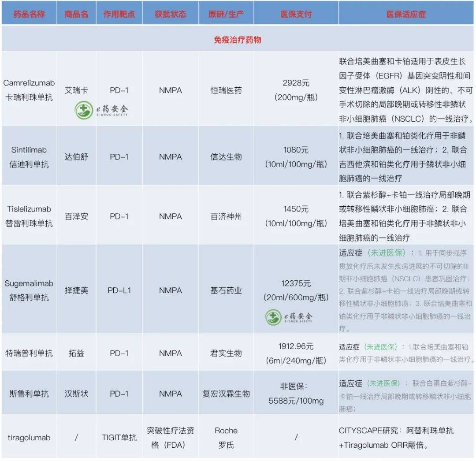Click the 突破性疗法资格（FDA）status cell
The image size is (476, 461).
[170, 437]
